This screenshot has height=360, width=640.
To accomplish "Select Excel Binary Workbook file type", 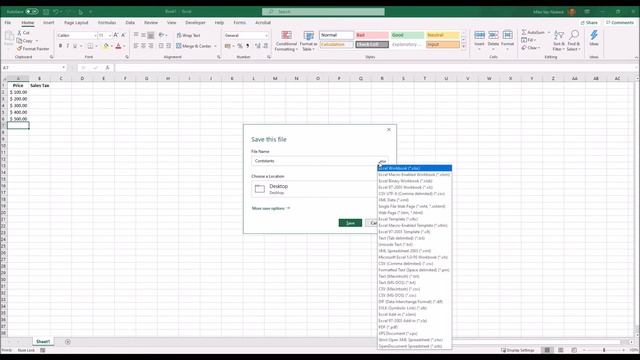I will click(x=414, y=181).
